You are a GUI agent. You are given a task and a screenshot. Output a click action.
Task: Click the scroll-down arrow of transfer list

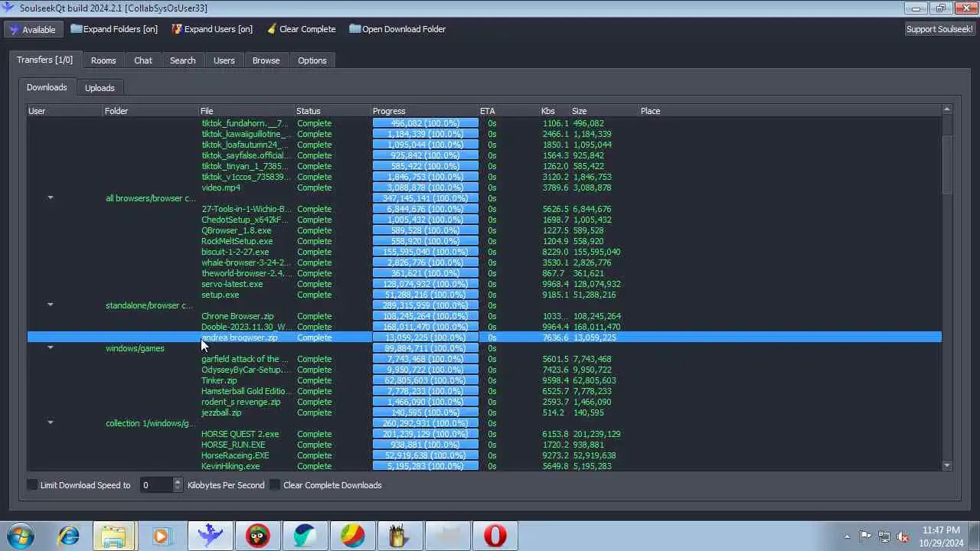point(947,465)
